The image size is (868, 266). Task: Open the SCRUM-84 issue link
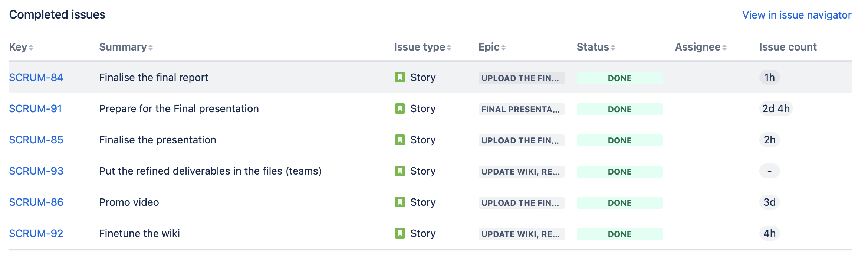click(x=36, y=77)
